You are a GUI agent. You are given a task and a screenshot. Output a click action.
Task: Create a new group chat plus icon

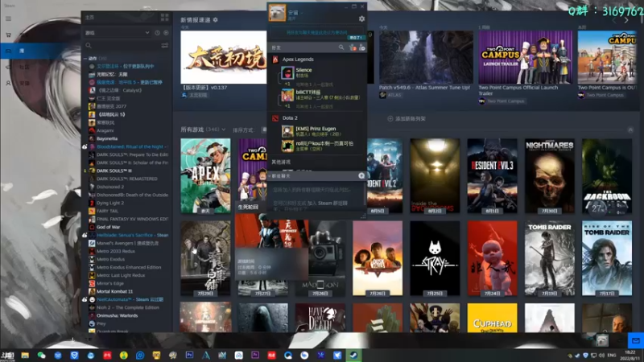(x=361, y=175)
